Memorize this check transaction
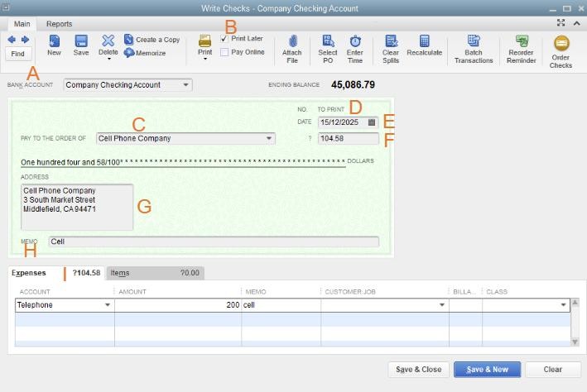Viewport: 587px width, 392px height. (x=145, y=53)
